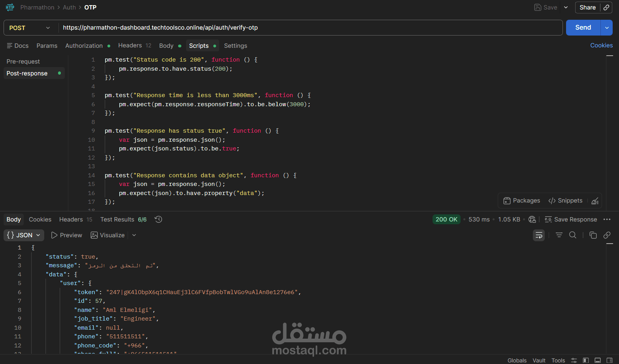619x364 pixels.
Task: Click the response body scrollbar marker
Action: 610,244
